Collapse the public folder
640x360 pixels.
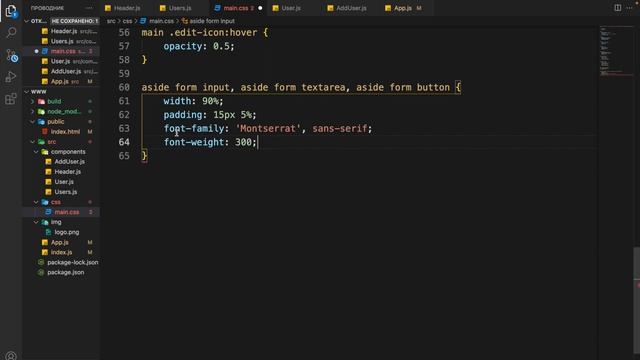tap(32, 122)
